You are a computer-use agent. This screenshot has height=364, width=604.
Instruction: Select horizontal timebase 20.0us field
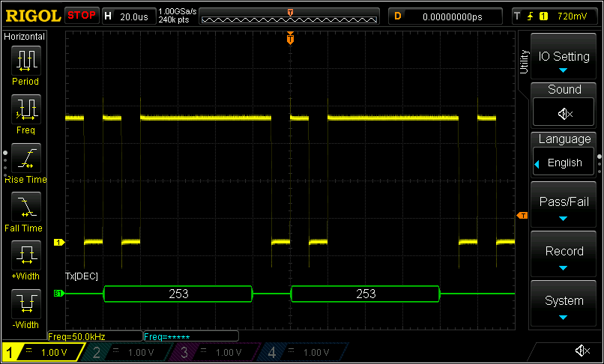click(x=128, y=16)
